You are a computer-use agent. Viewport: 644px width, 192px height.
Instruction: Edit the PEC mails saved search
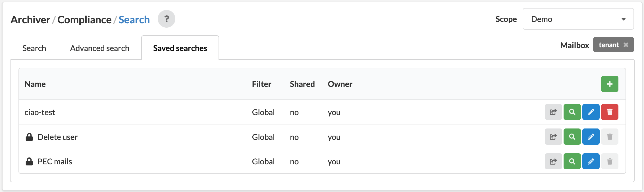591,161
